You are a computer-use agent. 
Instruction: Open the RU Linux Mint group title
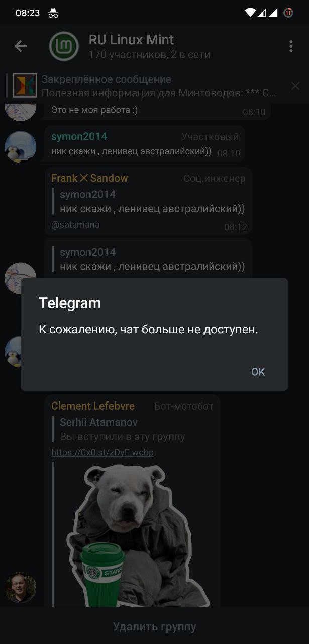(x=132, y=40)
